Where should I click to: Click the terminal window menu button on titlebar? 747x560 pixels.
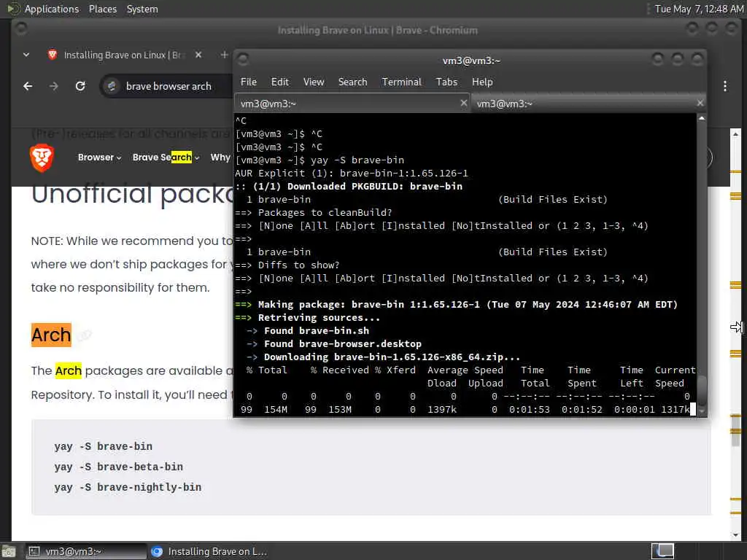pos(243,60)
